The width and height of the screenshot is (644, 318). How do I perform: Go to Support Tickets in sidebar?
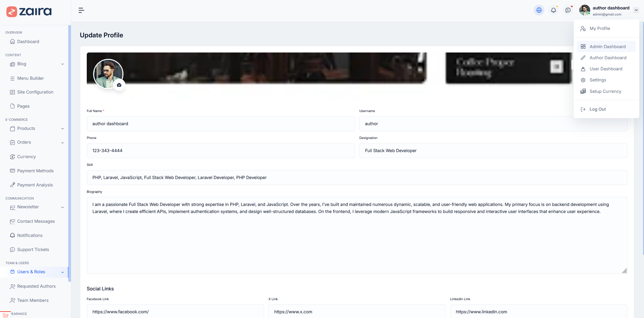click(x=33, y=250)
